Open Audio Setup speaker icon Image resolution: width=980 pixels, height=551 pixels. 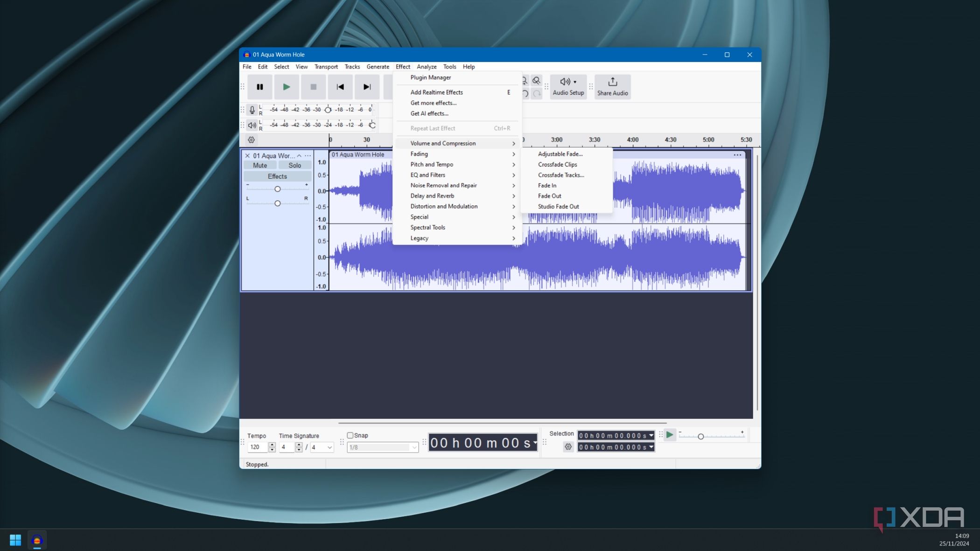565,82
